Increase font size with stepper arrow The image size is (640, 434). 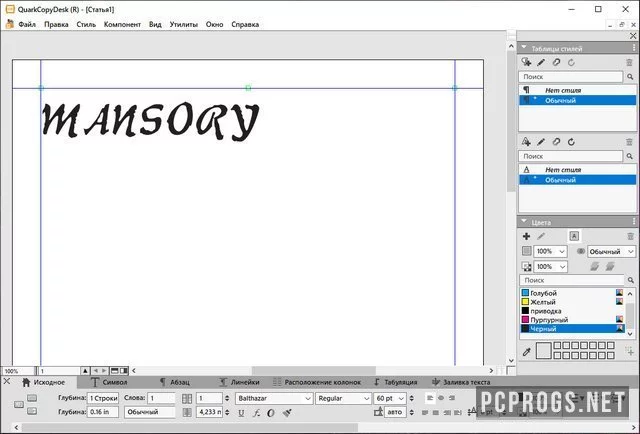click(411, 396)
